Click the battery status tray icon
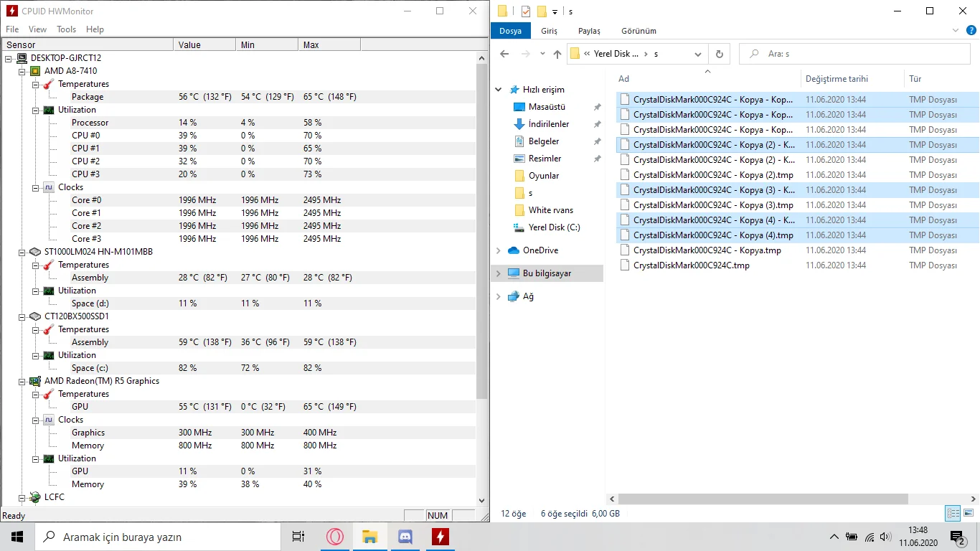980x551 pixels. pyautogui.click(x=852, y=537)
